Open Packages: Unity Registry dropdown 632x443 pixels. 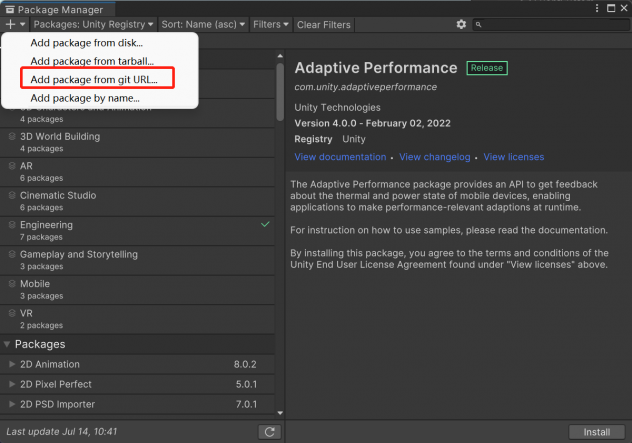[94, 25]
